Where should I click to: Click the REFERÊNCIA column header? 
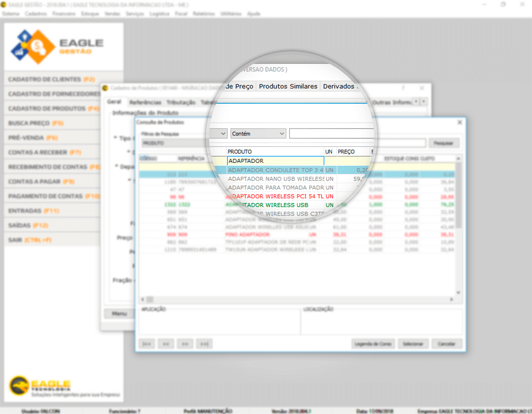pyautogui.click(x=191, y=158)
